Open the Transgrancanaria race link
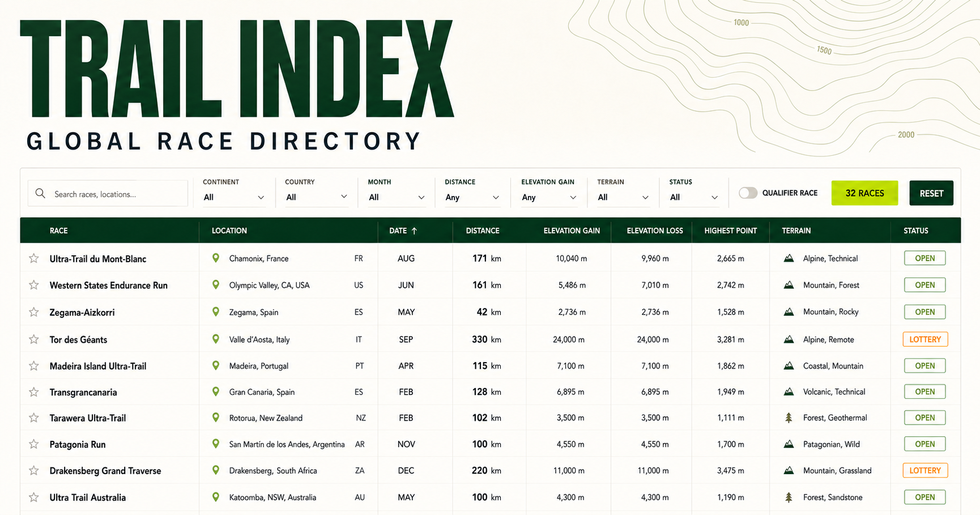The image size is (980, 515). tap(83, 392)
